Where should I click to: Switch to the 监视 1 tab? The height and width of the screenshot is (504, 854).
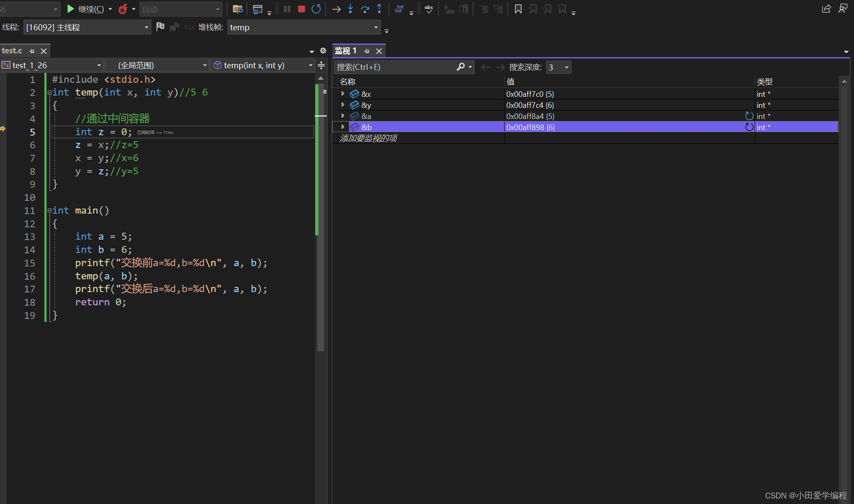346,51
